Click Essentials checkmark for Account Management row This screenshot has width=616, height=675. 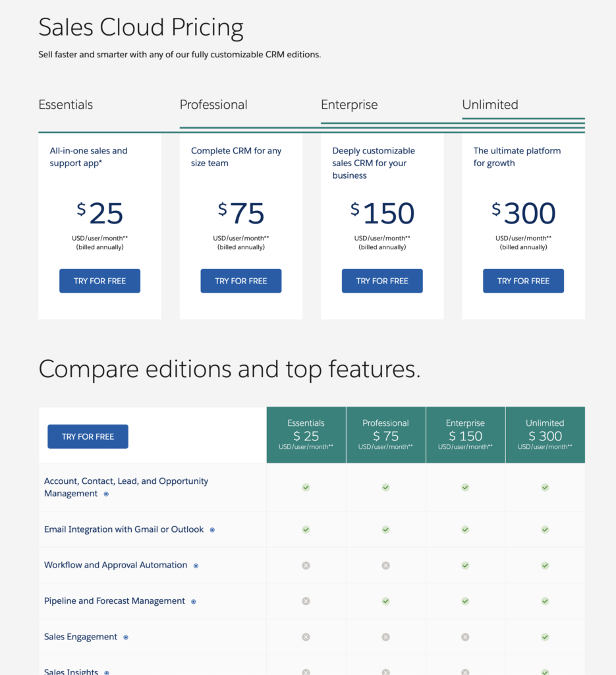coord(306,487)
